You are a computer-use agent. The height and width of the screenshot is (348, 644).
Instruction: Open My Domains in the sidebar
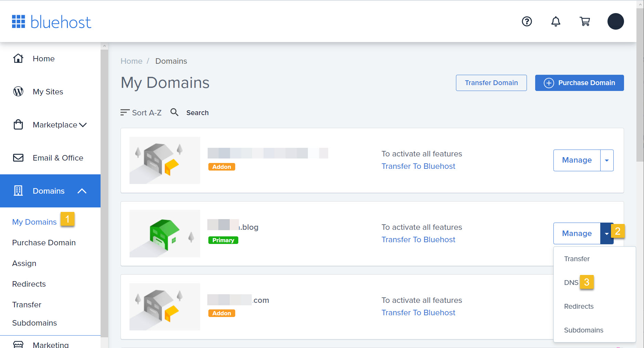pyautogui.click(x=34, y=222)
